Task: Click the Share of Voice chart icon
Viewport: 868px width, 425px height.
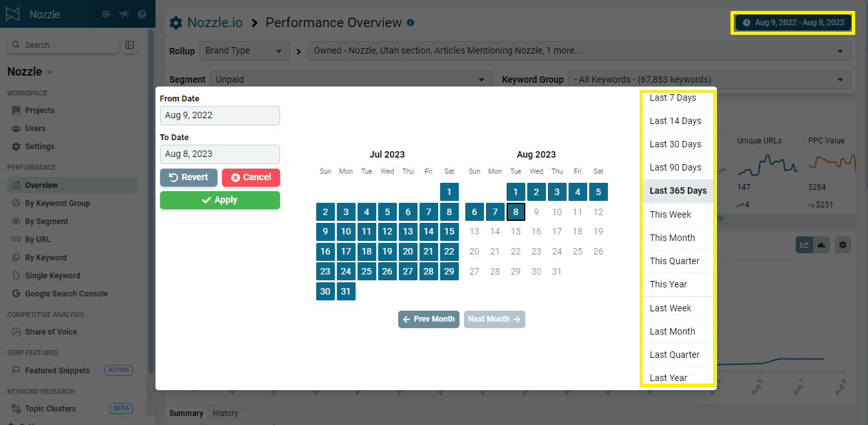Action: (16, 332)
